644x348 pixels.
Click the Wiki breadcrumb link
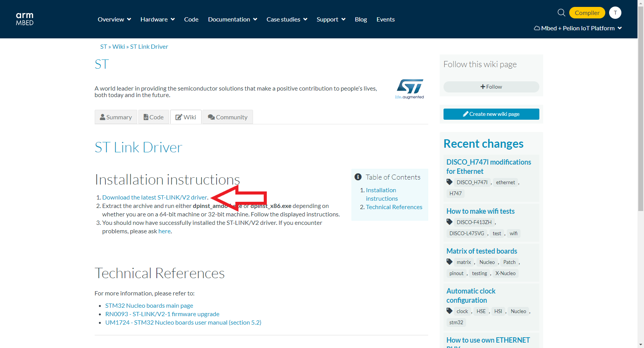[118, 46]
